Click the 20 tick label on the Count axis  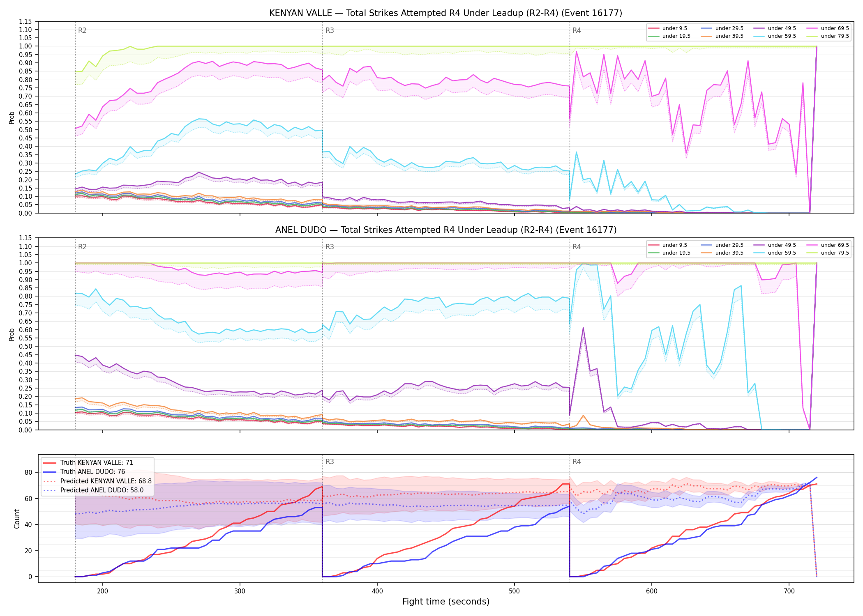click(x=28, y=551)
